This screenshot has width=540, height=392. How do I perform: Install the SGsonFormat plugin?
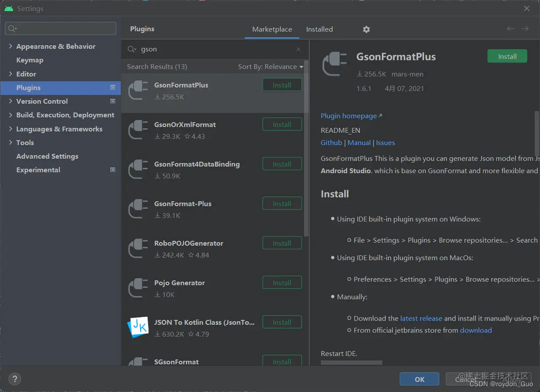pyautogui.click(x=282, y=361)
